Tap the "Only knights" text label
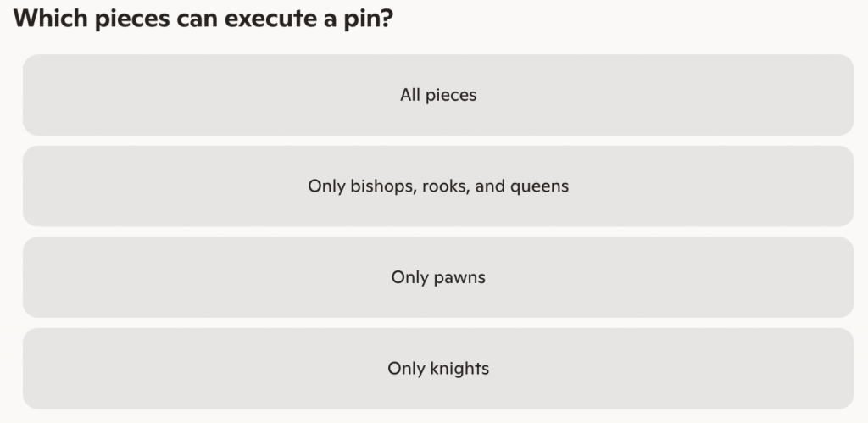Viewport: 868px width, 423px height. (x=438, y=369)
